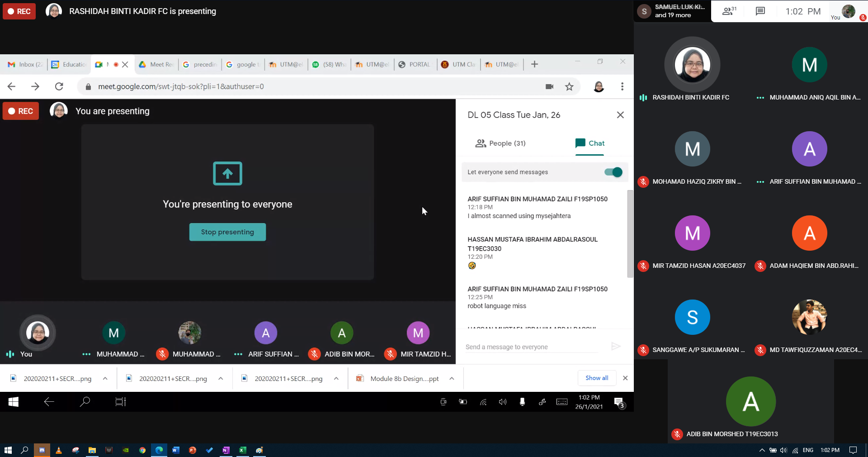Click the bookmark star in address bar
Image resolution: width=868 pixels, height=457 pixels.
(x=569, y=86)
